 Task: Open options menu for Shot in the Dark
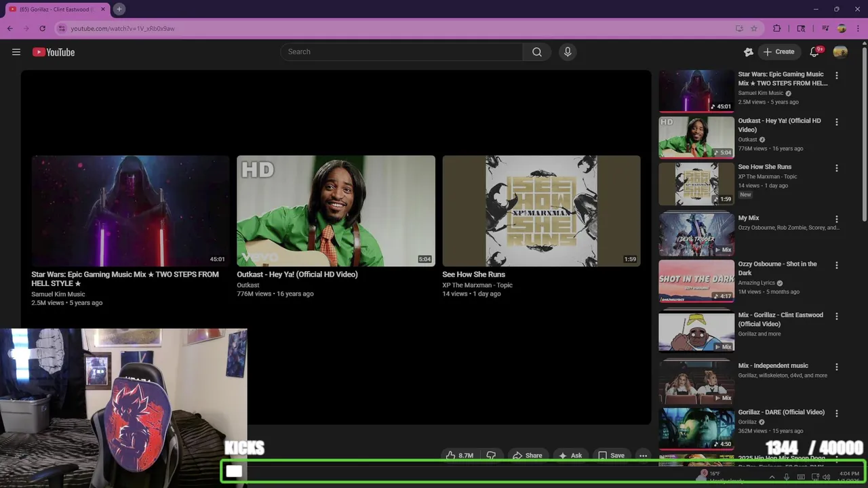click(836, 266)
